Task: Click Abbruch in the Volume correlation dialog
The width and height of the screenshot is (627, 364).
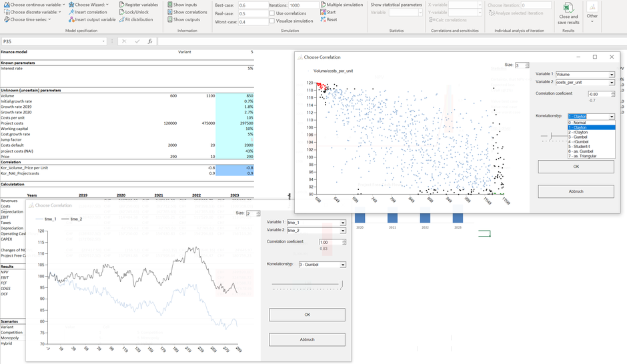Action: coord(576,191)
